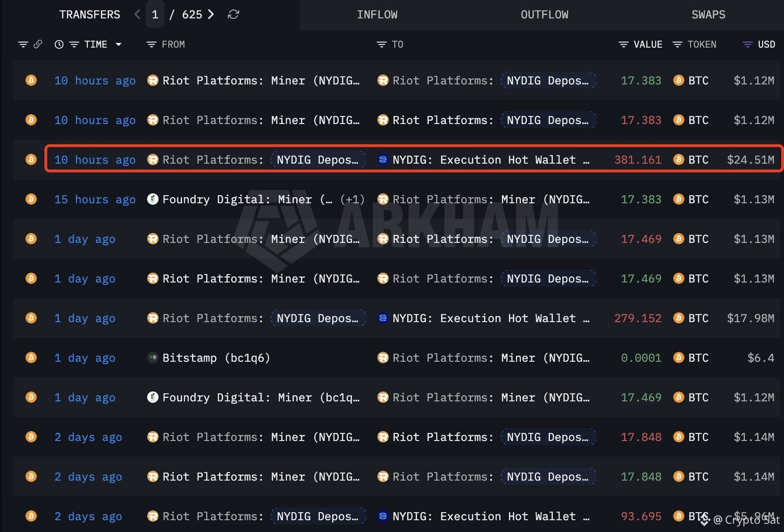Click the Riot logo in the 381.161 row sender
The width and height of the screenshot is (784, 532).
click(x=152, y=159)
